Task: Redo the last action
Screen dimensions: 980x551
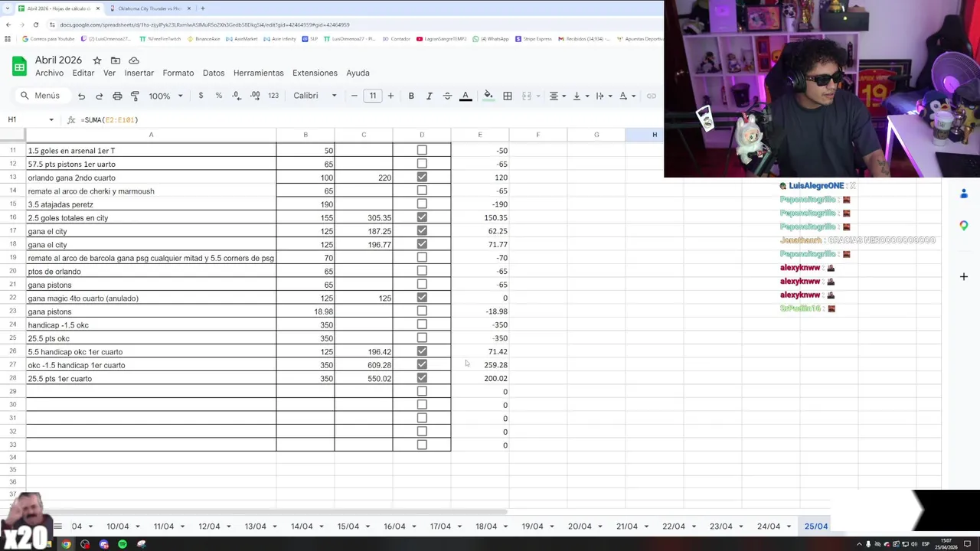Action: 99,96
